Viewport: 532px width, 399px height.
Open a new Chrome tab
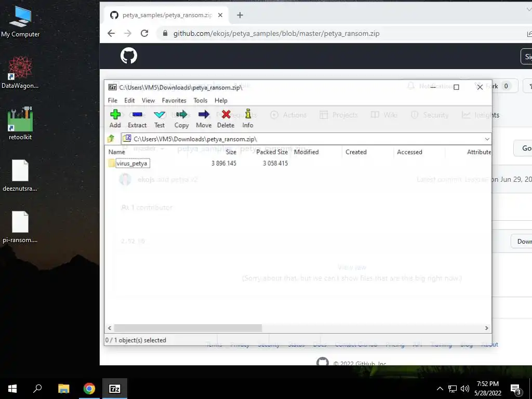pyautogui.click(x=240, y=15)
